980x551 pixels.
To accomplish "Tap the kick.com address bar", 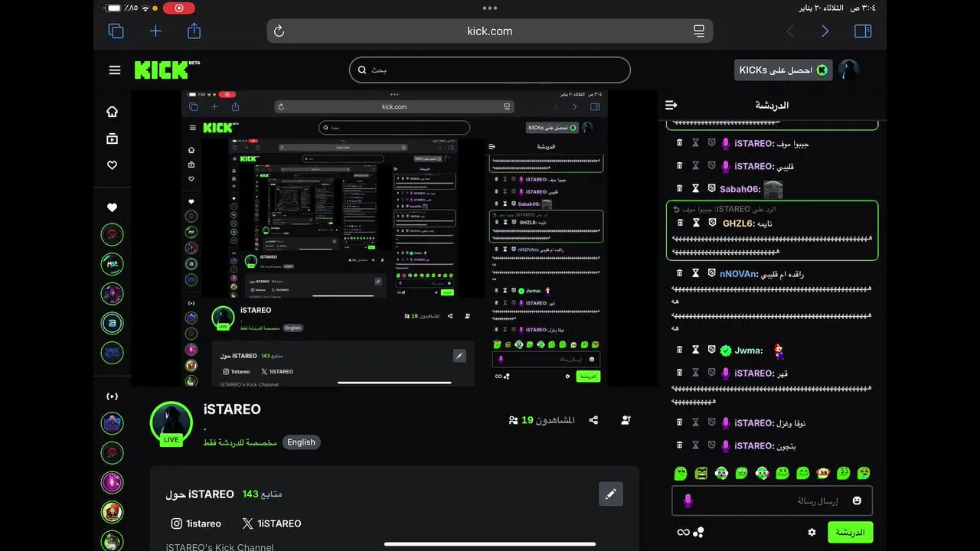I will [x=490, y=31].
